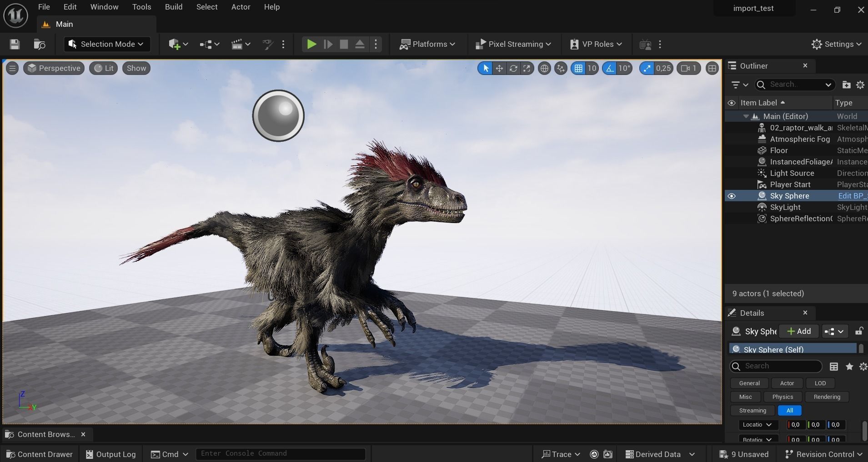Open play options three-dot menu
Image resolution: width=868 pixels, height=462 pixels.
(376, 44)
